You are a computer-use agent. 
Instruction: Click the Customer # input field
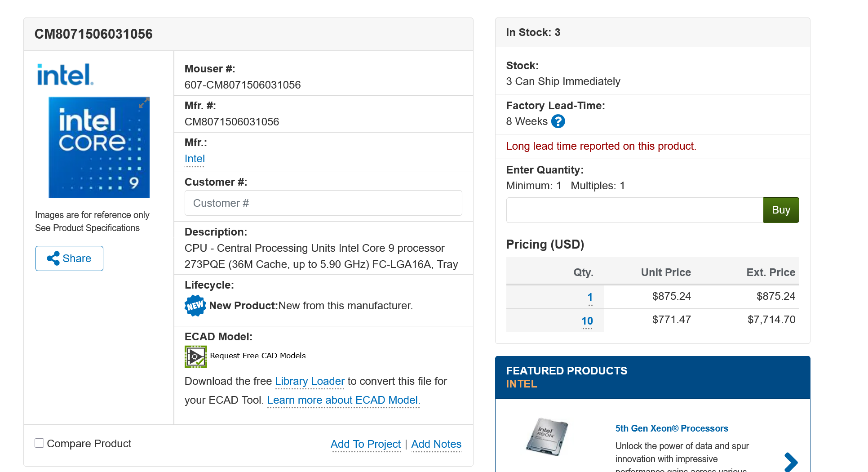(323, 203)
